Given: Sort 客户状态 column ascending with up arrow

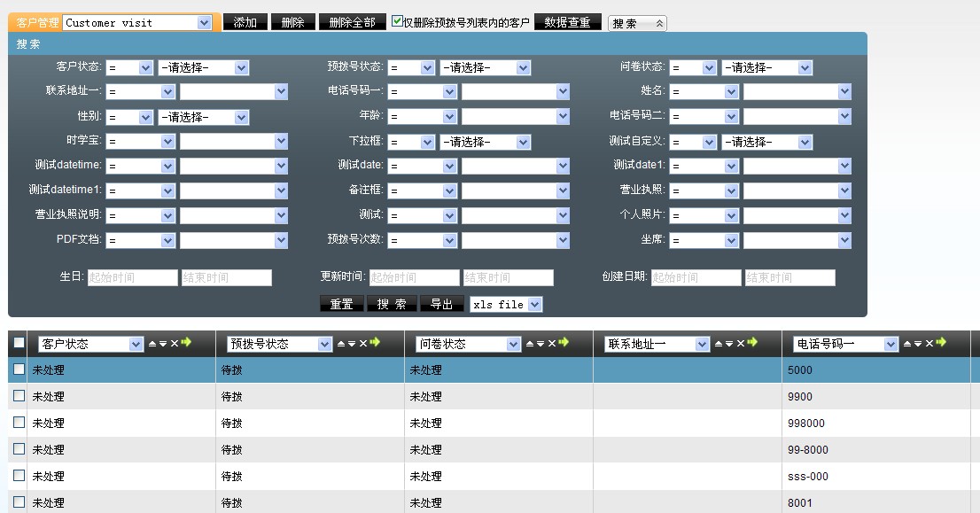Looking at the screenshot, I should [x=152, y=344].
